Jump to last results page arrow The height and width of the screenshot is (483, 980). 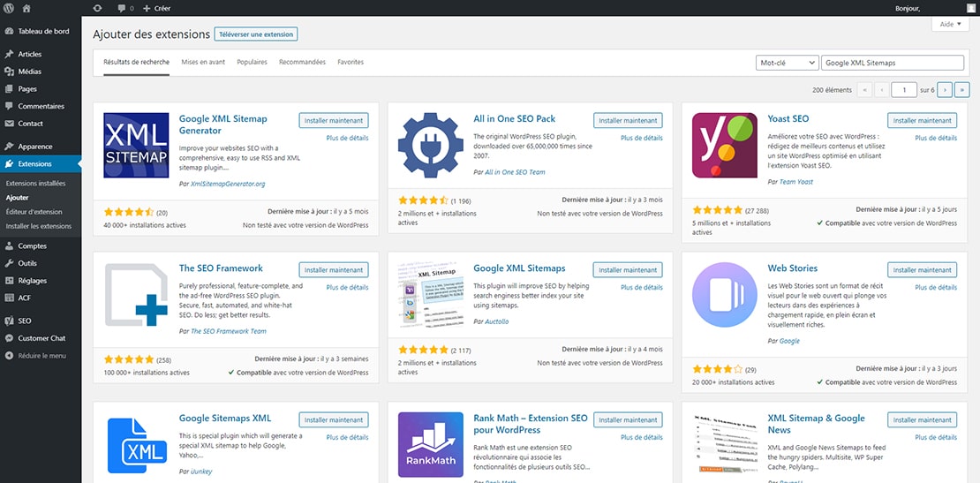click(962, 90)
